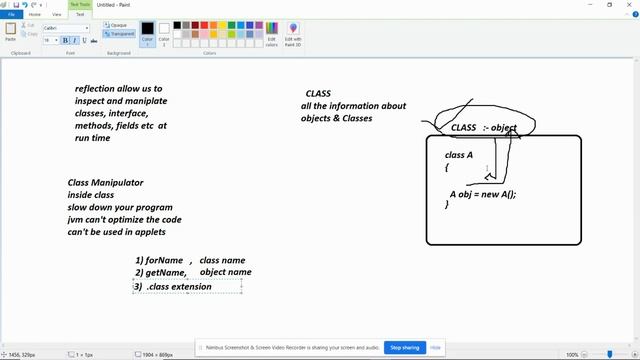Pick the purple color swatch
640x360 pixels.
259,25
